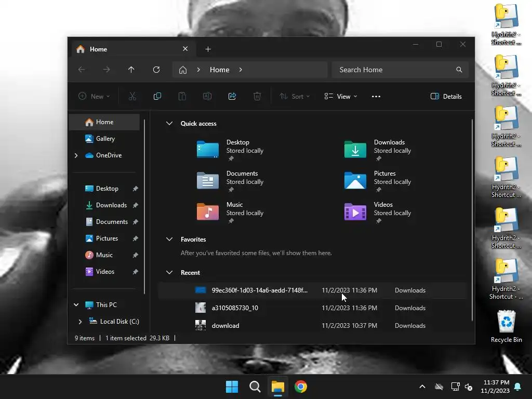Add a new tab
This screenshot has height=399, width=532.
pos(208,49)
